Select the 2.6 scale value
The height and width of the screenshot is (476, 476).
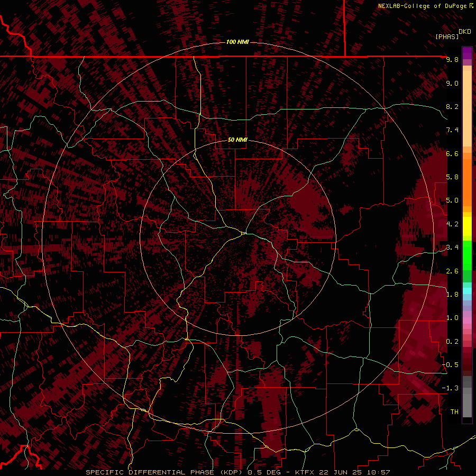point(452,271)
